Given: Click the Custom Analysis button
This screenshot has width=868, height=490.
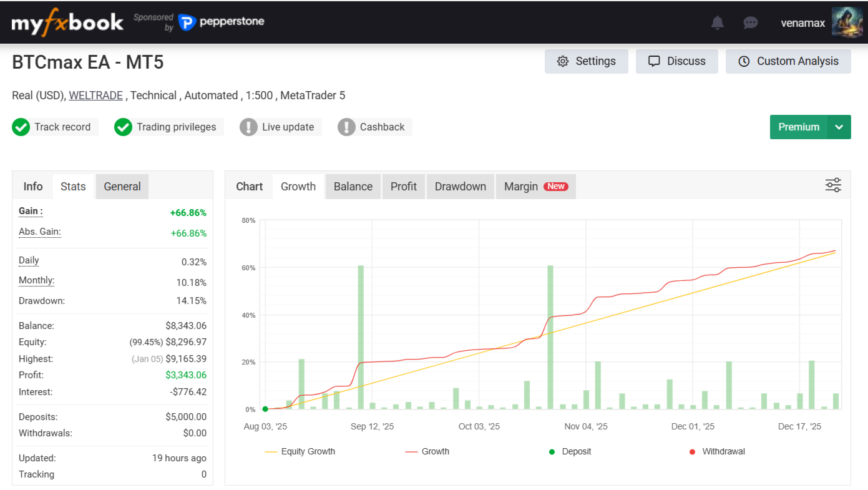Looking at the screenshot, I should point(788,61).
